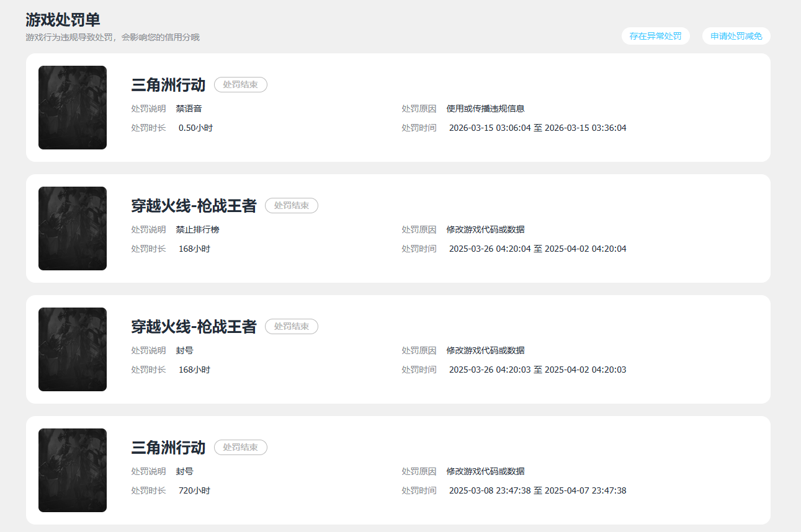The height and width of the screenshot is (532, 801).
Task: Click the time range ending 2025-04-02 04:20:03
Action: click(537, 370)
